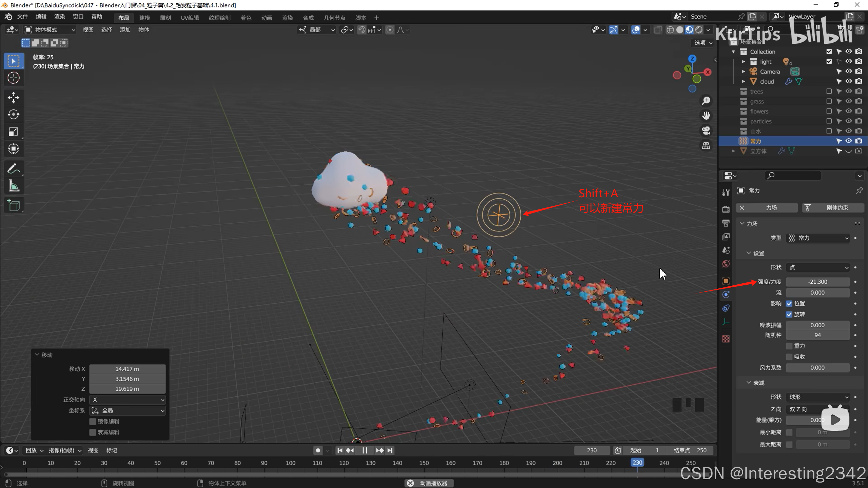The image size is (868, 488).
Task: Switch to the 建模 workspace tab
Action: pyautogui.click(x=144, y=18)
